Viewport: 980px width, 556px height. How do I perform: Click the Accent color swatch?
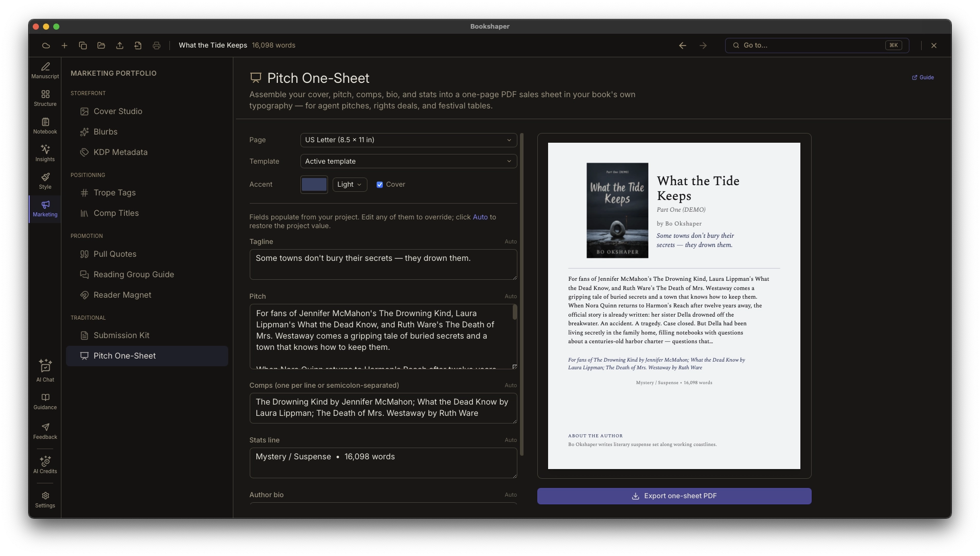coord(314,185)
